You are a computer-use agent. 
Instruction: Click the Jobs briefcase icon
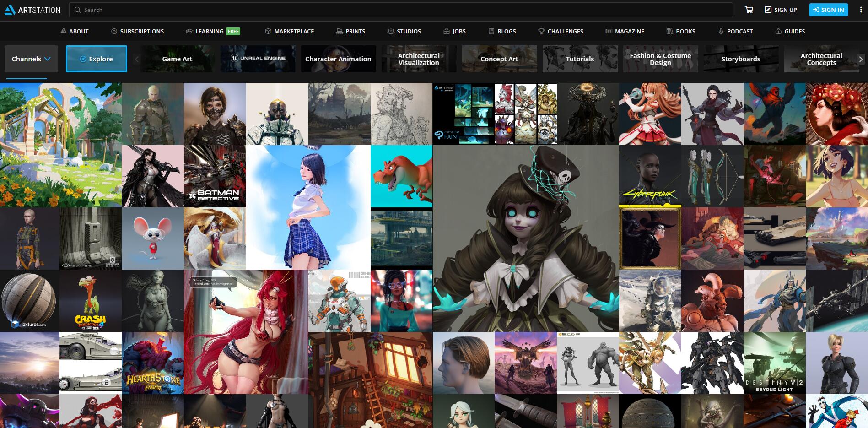click(446, 31)
